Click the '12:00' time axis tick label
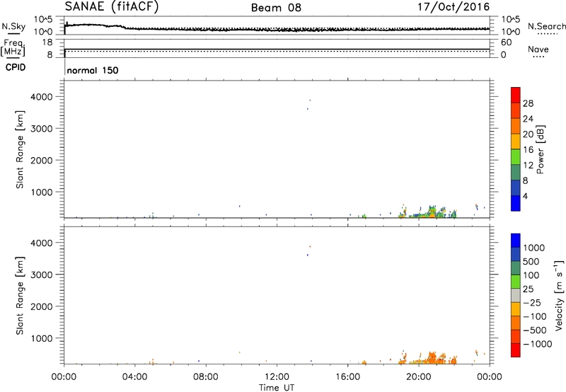This screenshot has width=566, height=392. [x=277, y=377]
